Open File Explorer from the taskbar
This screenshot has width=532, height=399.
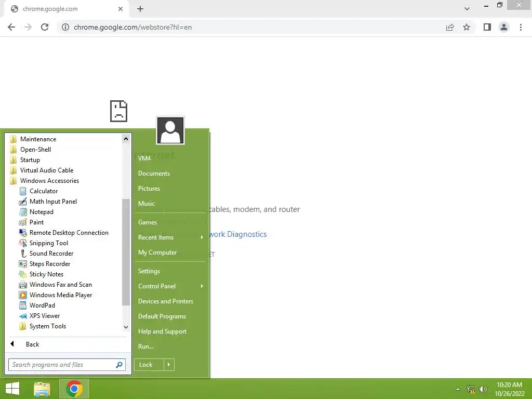pyautogui.click(x=42, y=389)
